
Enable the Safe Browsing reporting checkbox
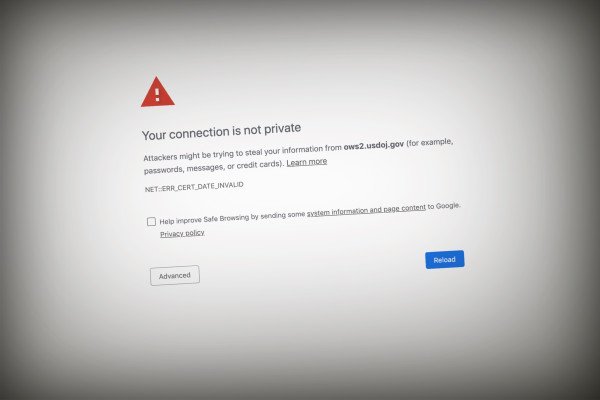click(151, 222)
